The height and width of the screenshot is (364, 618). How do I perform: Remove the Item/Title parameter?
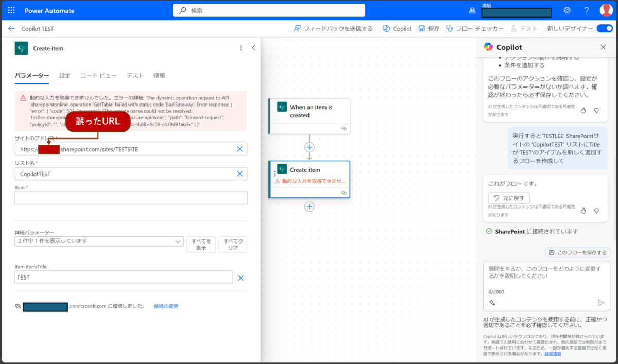(x=241, y=278)
